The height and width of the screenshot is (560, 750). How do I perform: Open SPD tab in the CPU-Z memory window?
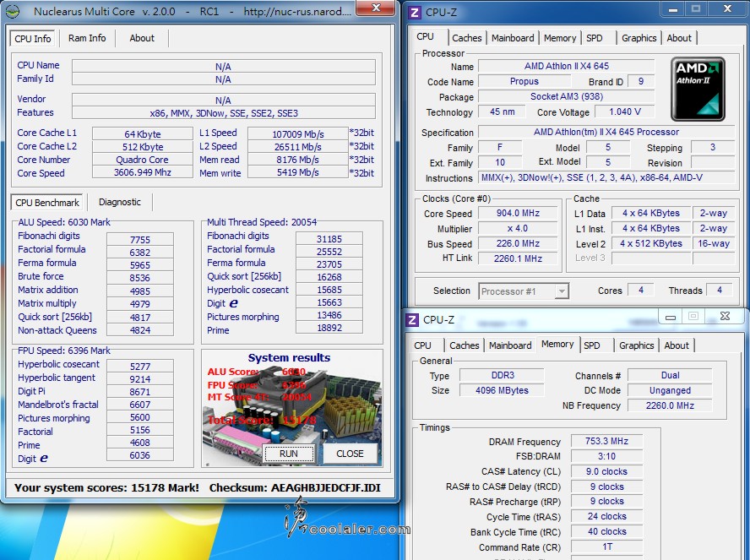coord(592,345)
